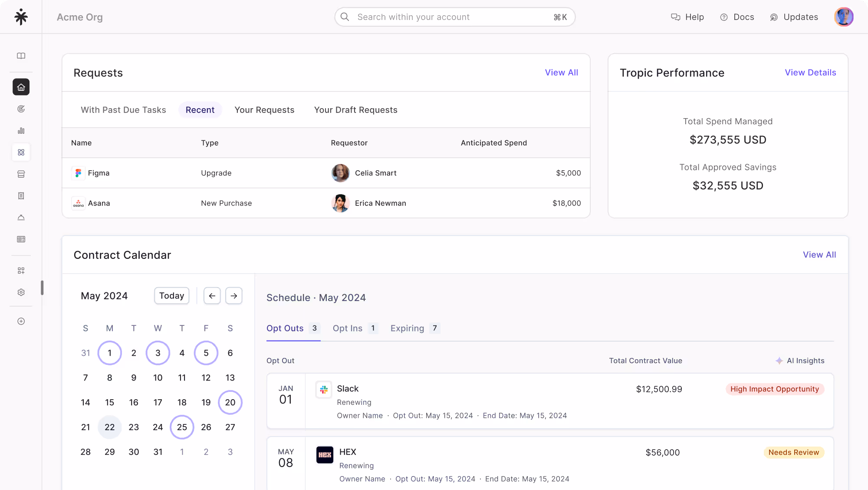This screenshot has width=868, height=490.
Task: Go to next month in calendar
Action: 234,296
